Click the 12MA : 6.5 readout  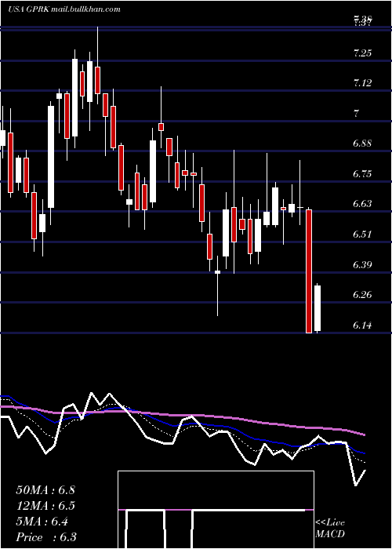click(x=45, y=506)
